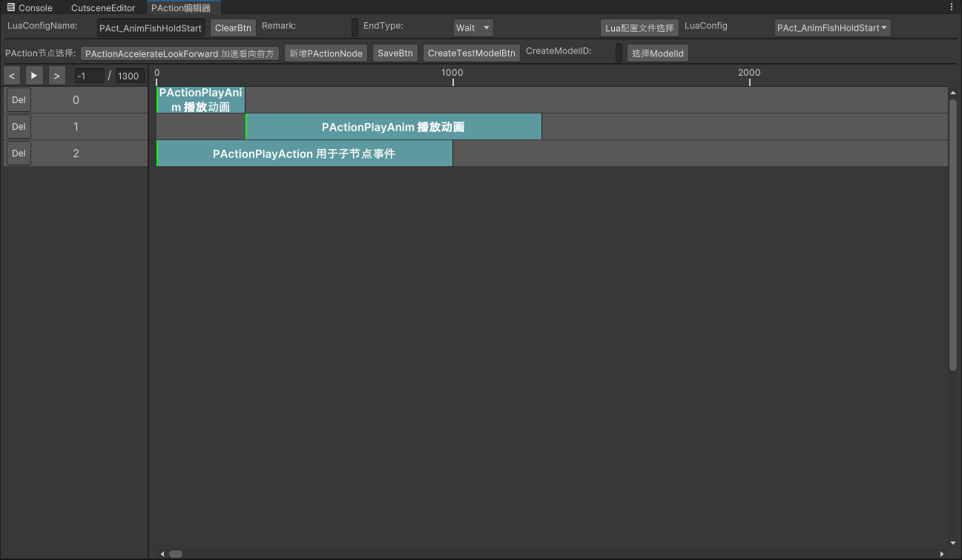Click the ClearBtn button
The height and width of the screenshot is (560, 962).
(x=233, y=28)
